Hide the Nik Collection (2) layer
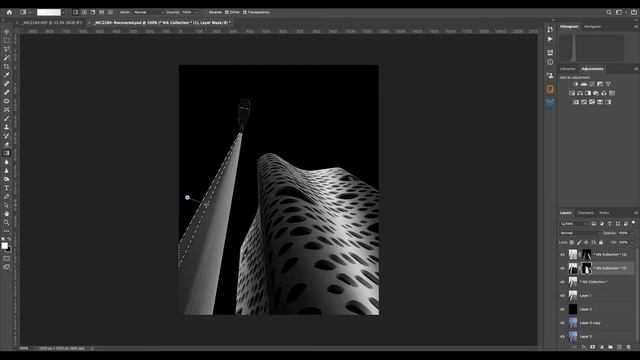The width and height of the screenshot is (640, 360). click(562, 255)
